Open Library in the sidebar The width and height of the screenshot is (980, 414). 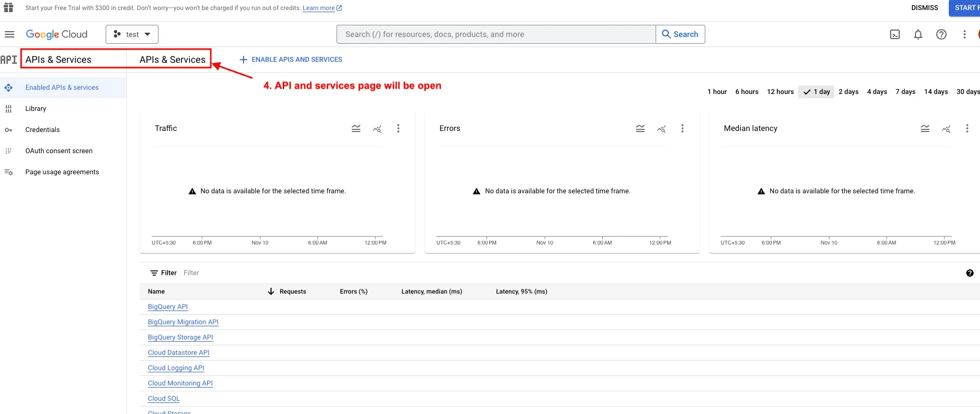point(36,109)
